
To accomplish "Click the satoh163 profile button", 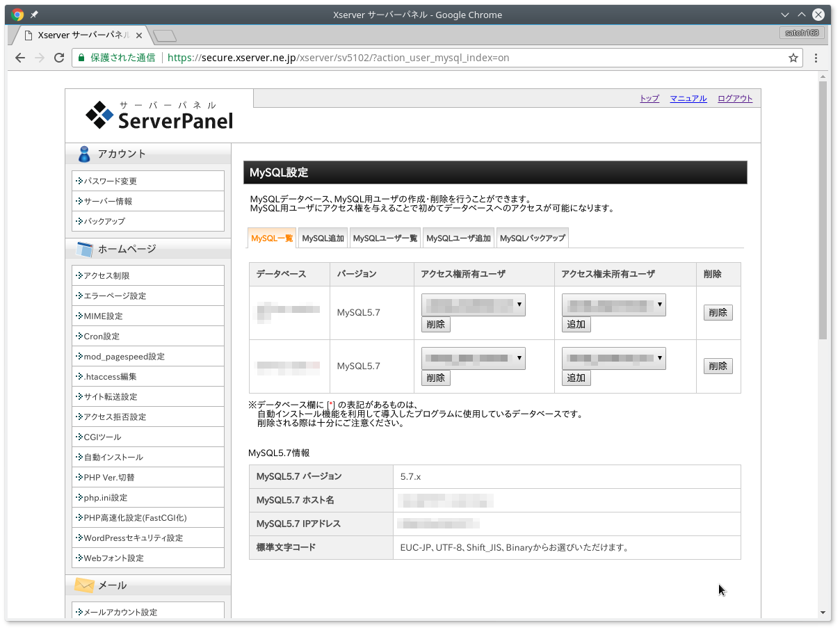I will (x=802, y=33).
